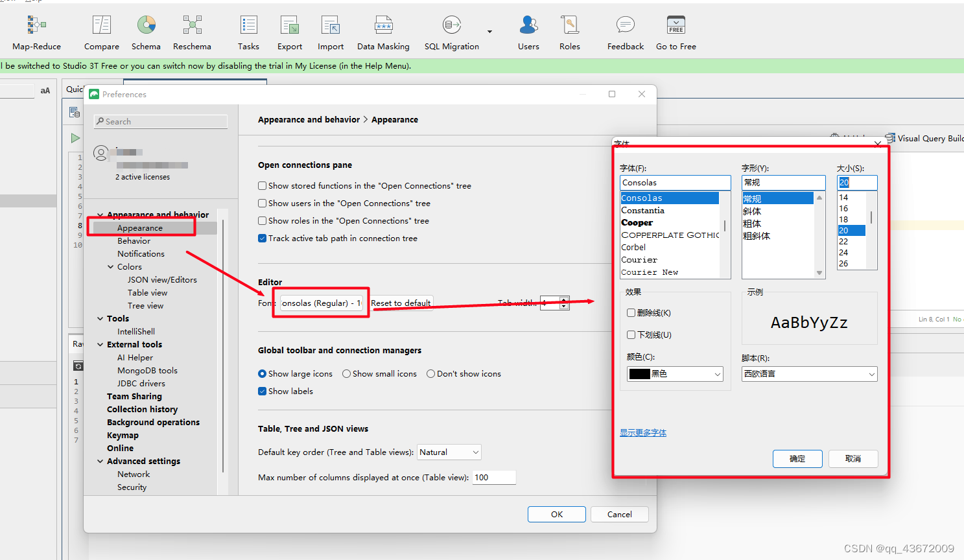Open JSON view/Editors color settings

tap(162, 280)
